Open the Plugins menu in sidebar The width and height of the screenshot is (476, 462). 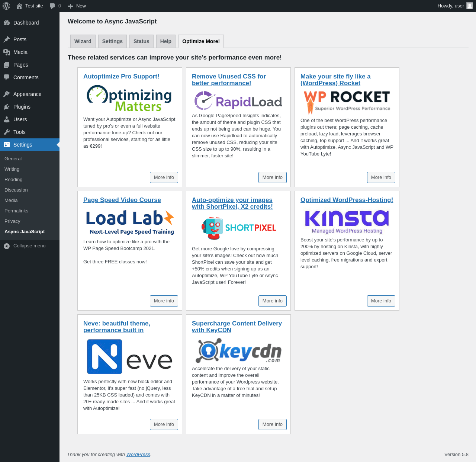coord(22,107)
